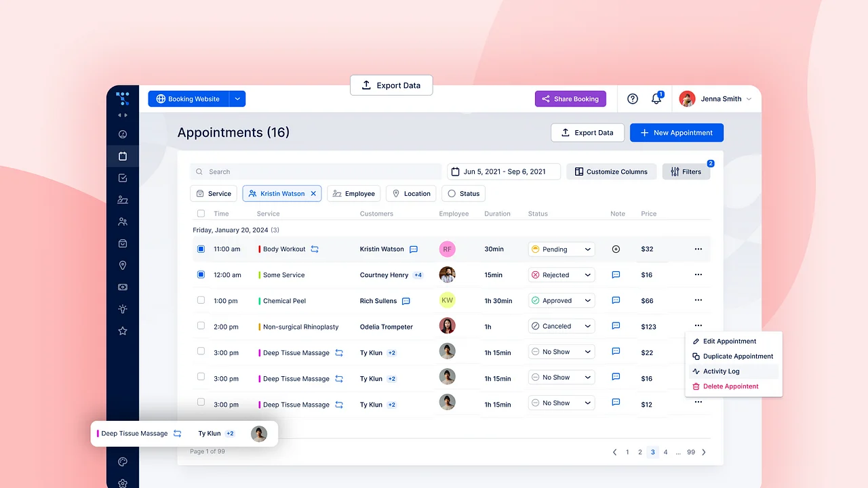Screen dimensions: 868x488
Task: Open the payments icon in the sidebar
Action: [x=123, y=287]
